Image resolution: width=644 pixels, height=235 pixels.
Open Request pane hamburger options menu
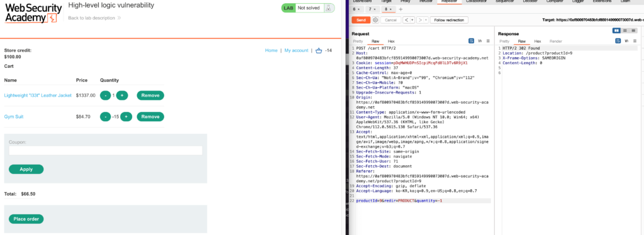pos(488,41)
